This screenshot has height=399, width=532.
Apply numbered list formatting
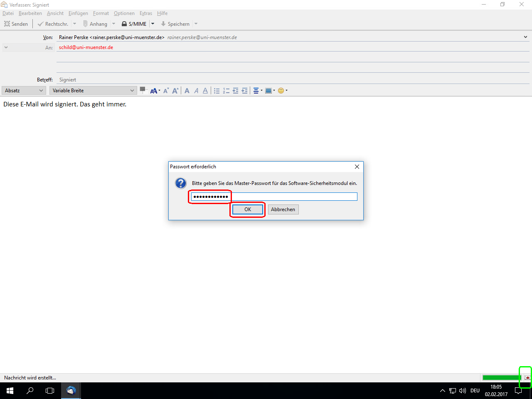tap(226, 91)
